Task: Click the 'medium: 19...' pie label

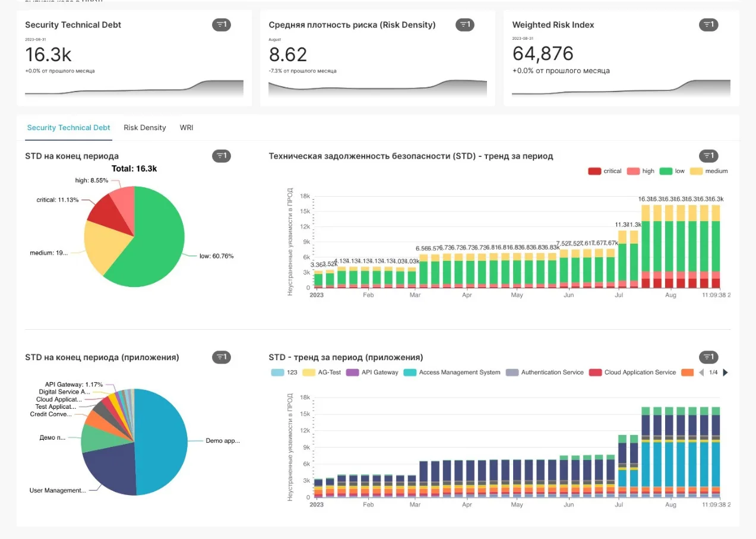Action: [x=49, y=253]
